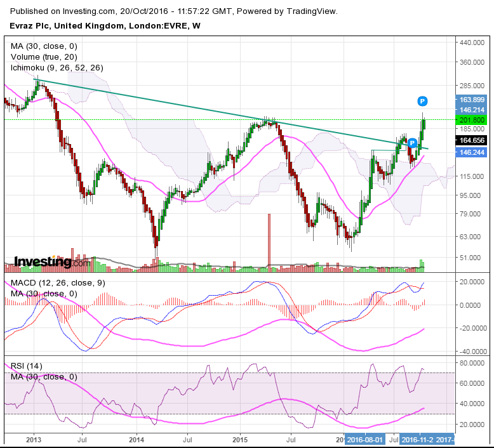Click the 40.0000 RSI axis label
This screenshot has height=448, width=494.
click(x=472, y=404)
